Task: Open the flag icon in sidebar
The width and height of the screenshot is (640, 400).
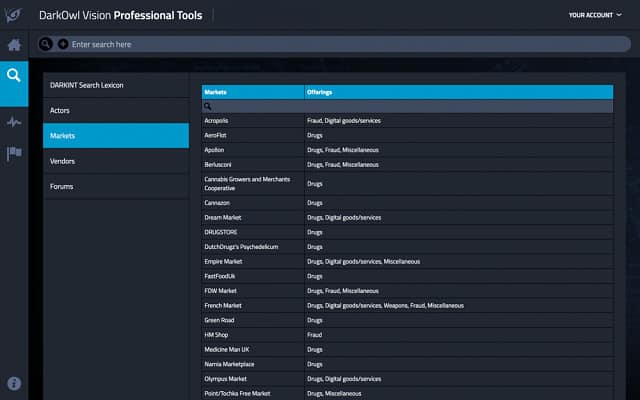Action: [x=14, y=154]
